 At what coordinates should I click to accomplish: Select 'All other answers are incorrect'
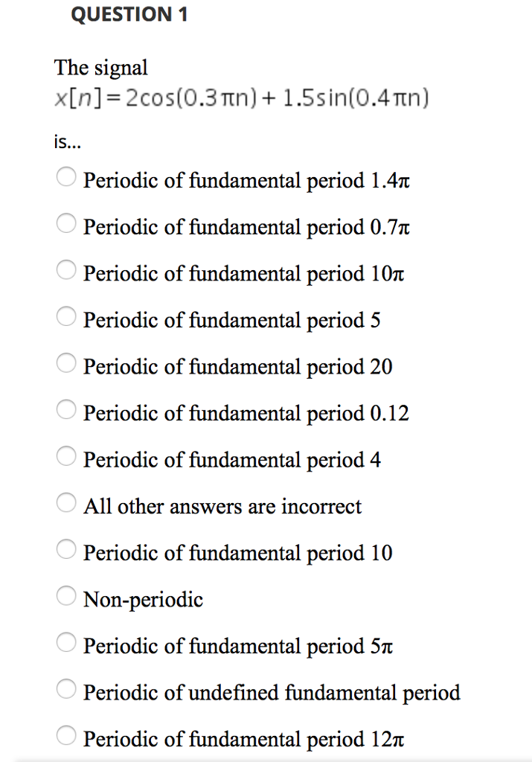pos(65,502)
